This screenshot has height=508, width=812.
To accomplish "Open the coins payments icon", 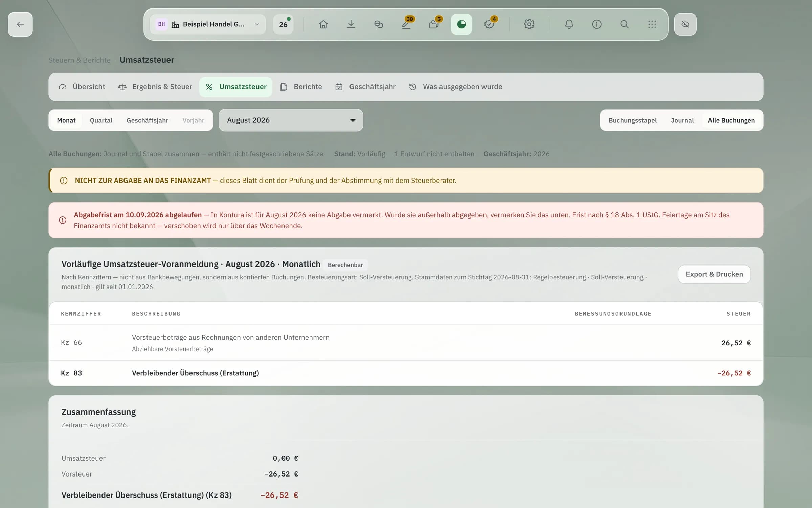I will coord(379,24).
